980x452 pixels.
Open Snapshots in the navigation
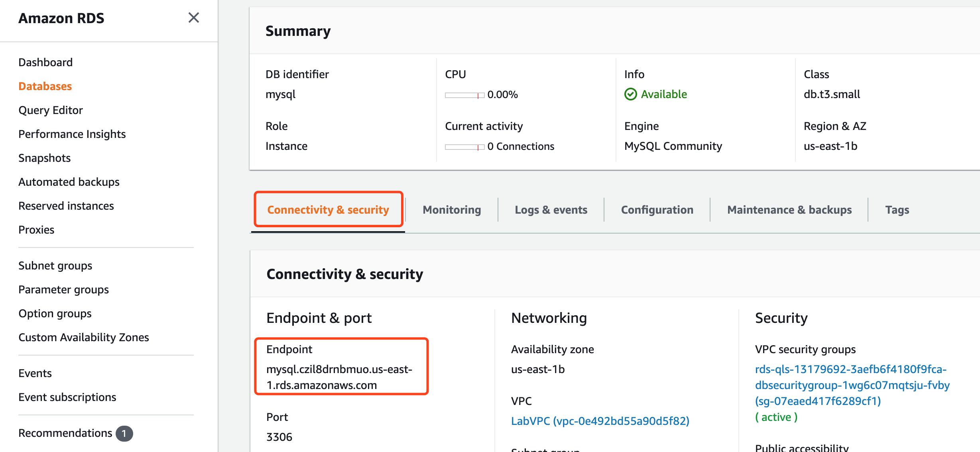[45, 158]
